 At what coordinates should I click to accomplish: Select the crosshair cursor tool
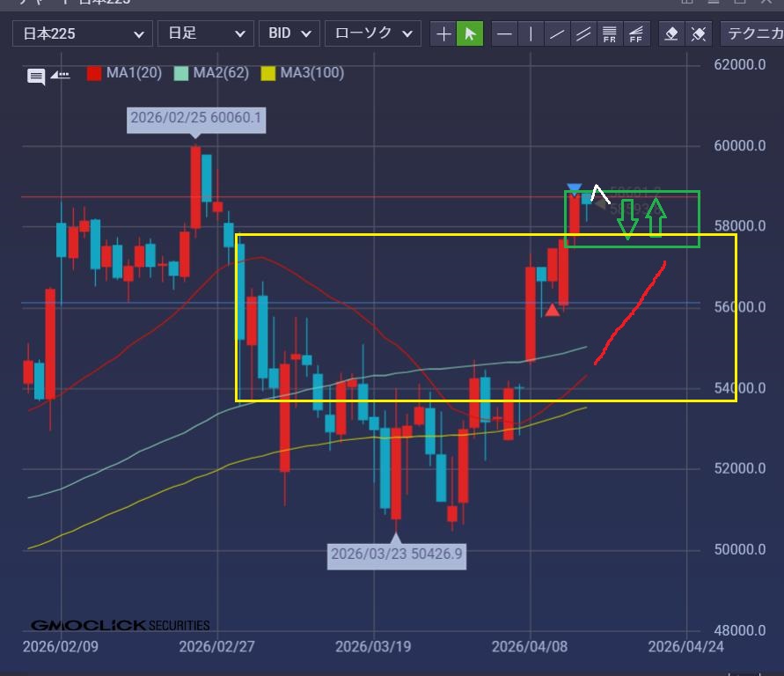click(x=444, y=34)
